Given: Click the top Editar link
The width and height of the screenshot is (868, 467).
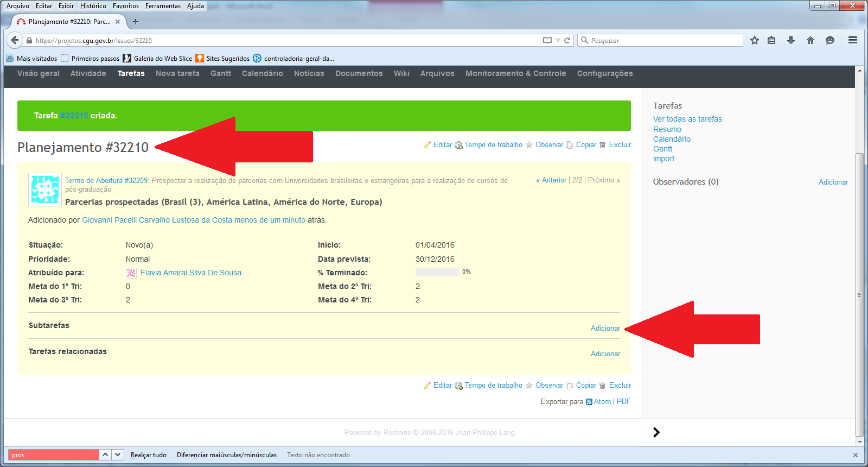Looking at the screenshot, I should (x=442, y=145).
